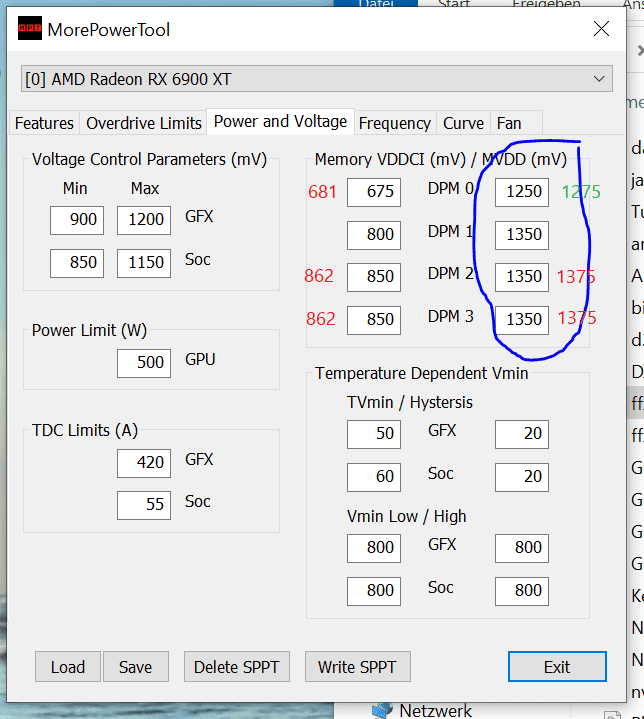This screenshot has width=644, height=719.
Task: Click the GFX maximum voltage field 1200
Action: pyautogui.click(x=144, y=220)
